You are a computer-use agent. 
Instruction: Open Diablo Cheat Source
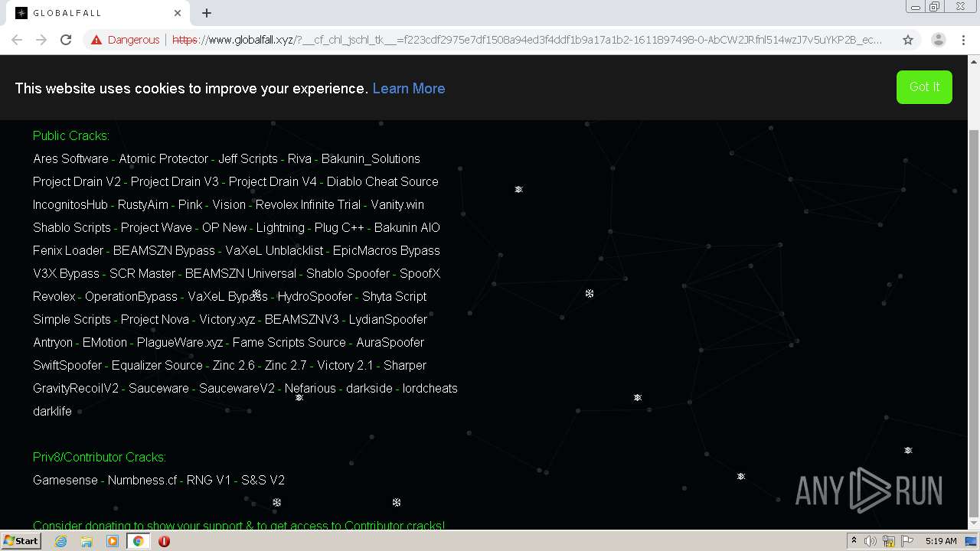coord(383,181)
